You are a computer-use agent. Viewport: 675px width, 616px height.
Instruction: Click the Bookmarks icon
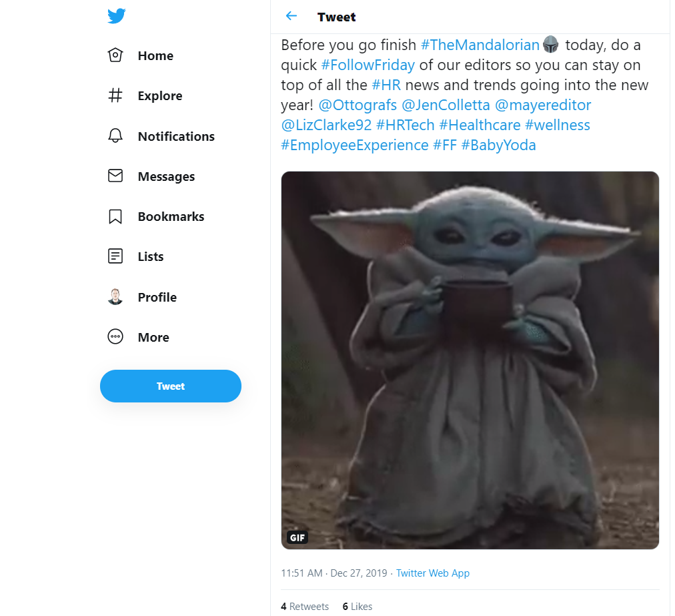(115, 216)
